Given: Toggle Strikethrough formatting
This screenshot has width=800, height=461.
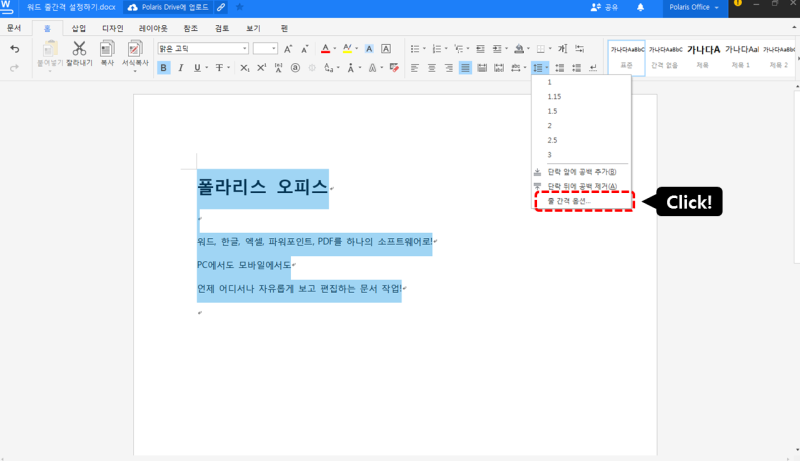Looking at the screenshot, I should [x=219, y=68].
